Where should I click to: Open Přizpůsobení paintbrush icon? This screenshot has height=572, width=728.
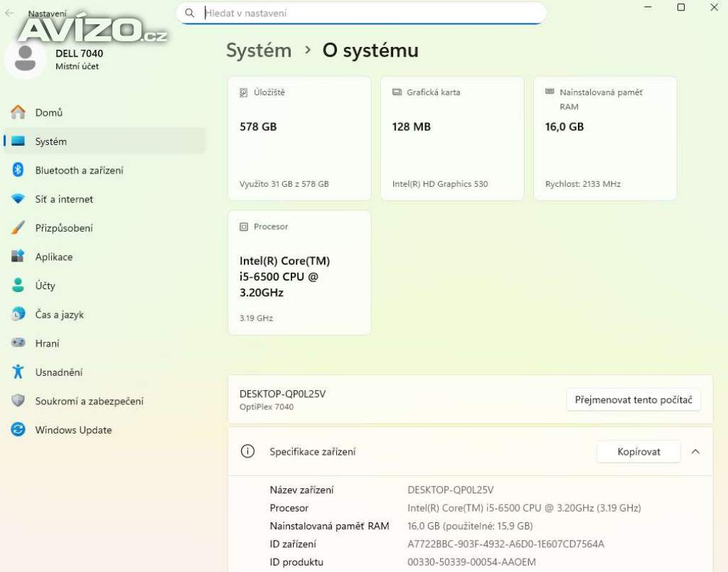click(x=18, y=228)
